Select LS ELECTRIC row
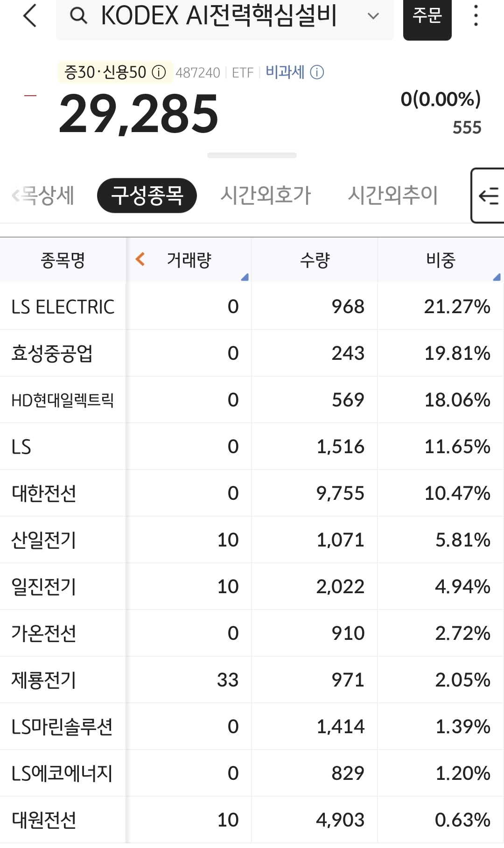 (x=63, y=307)
